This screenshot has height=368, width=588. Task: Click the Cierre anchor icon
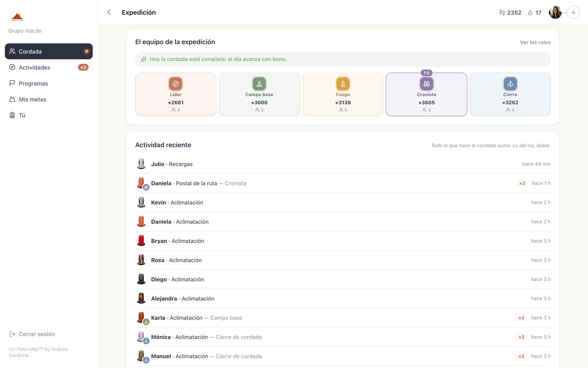510,84
